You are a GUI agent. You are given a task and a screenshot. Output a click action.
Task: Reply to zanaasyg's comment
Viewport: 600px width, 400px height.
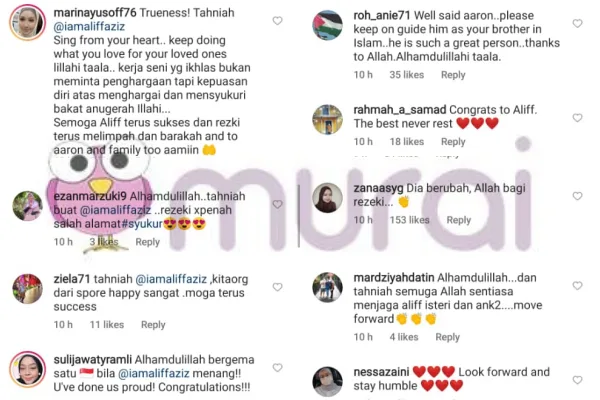tap(459, 220)
